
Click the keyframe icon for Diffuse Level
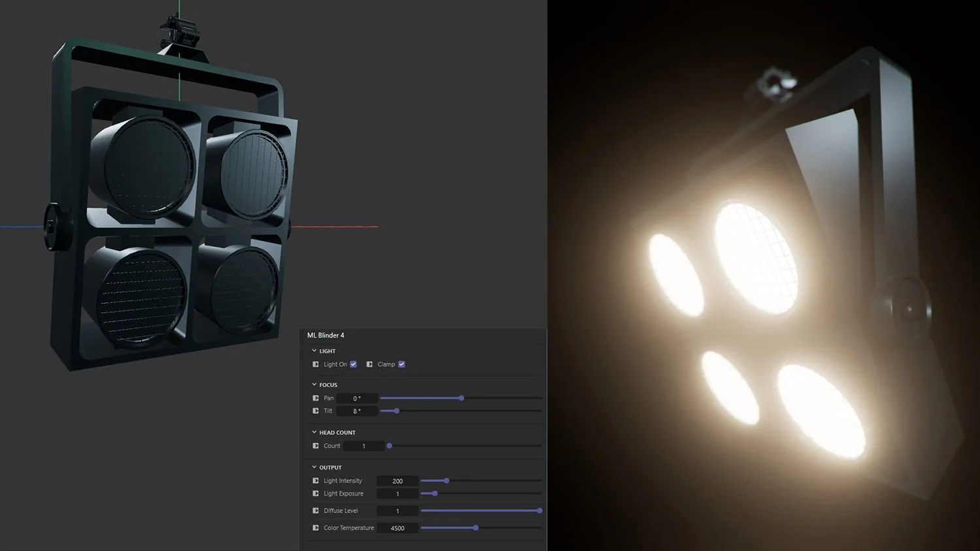pos(316,511)
